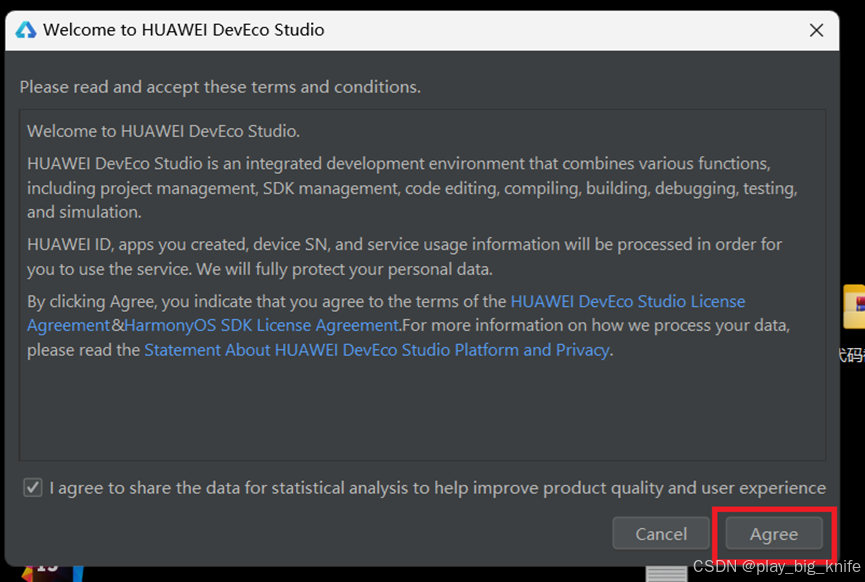Viewport: 865px width, 582px height.
Task: Open the HarmonyOS SDK License Agreement link
Action: coord(262,325)
